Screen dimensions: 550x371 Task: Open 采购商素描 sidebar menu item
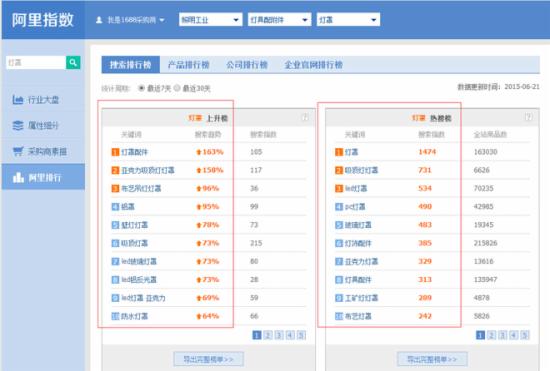pyautogui.click(x=43, y=151)
